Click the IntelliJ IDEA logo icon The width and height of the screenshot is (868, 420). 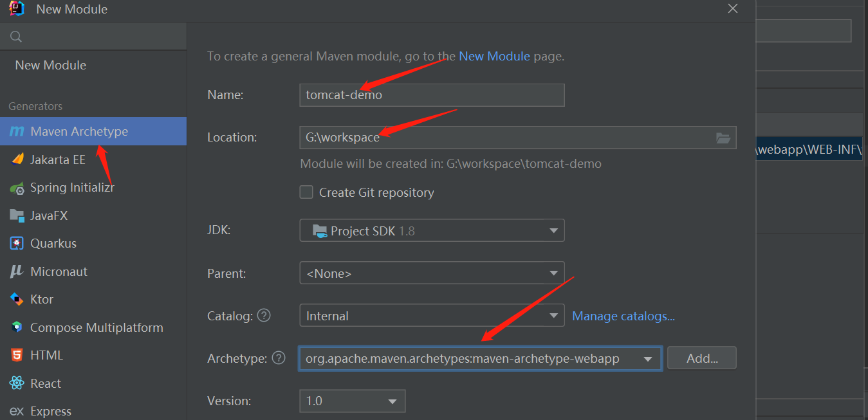click(x=17, y=9)
